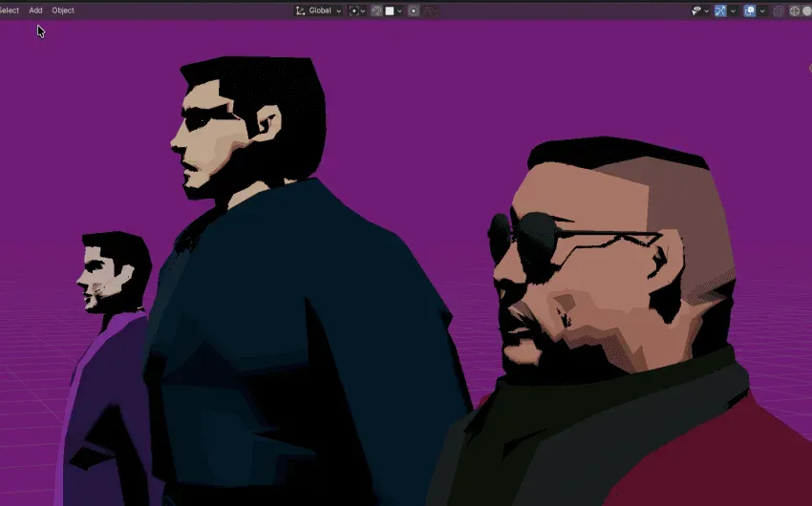Expand the overlays options arrow

(761, 11)
